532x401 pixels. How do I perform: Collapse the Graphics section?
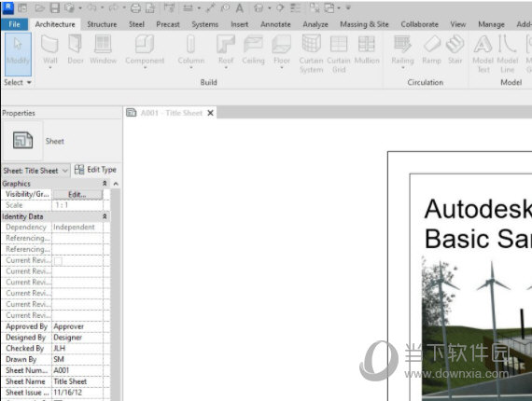click(x=105, y=184)
